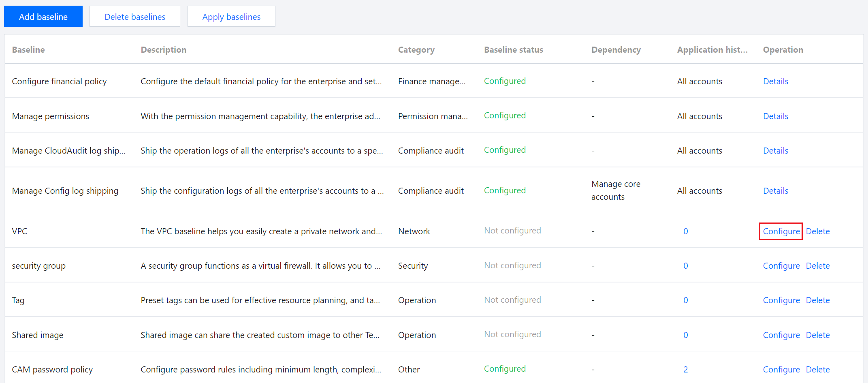
Task: Configure the CAM password policy baseline
Action: pyautogui.click(x=781, y=370)
